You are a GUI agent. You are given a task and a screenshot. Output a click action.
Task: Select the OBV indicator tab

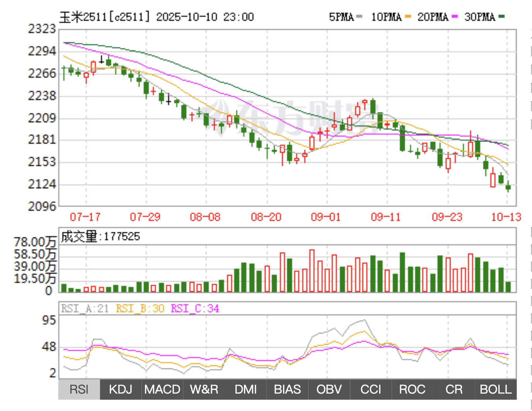[x=329, y=389]
